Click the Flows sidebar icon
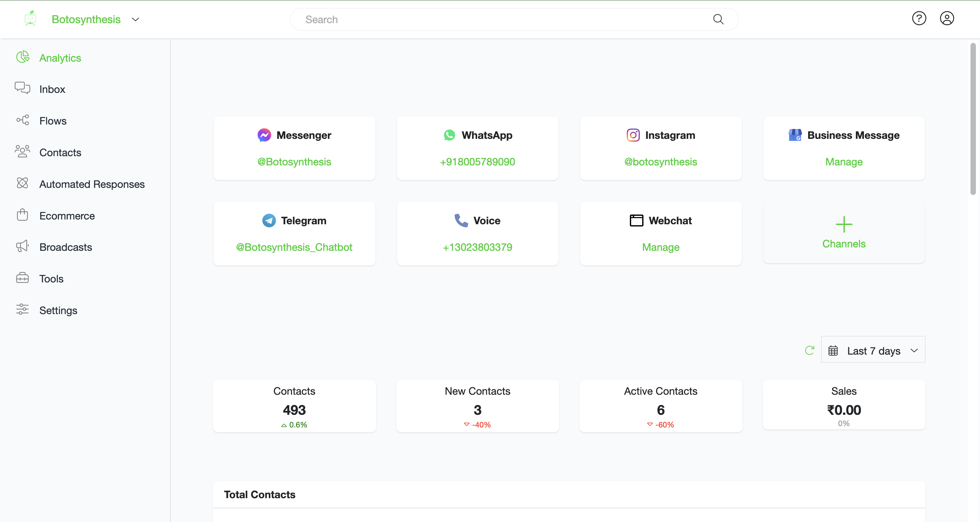The height and width of the screenshot is (522, 980). coord(22,120)
